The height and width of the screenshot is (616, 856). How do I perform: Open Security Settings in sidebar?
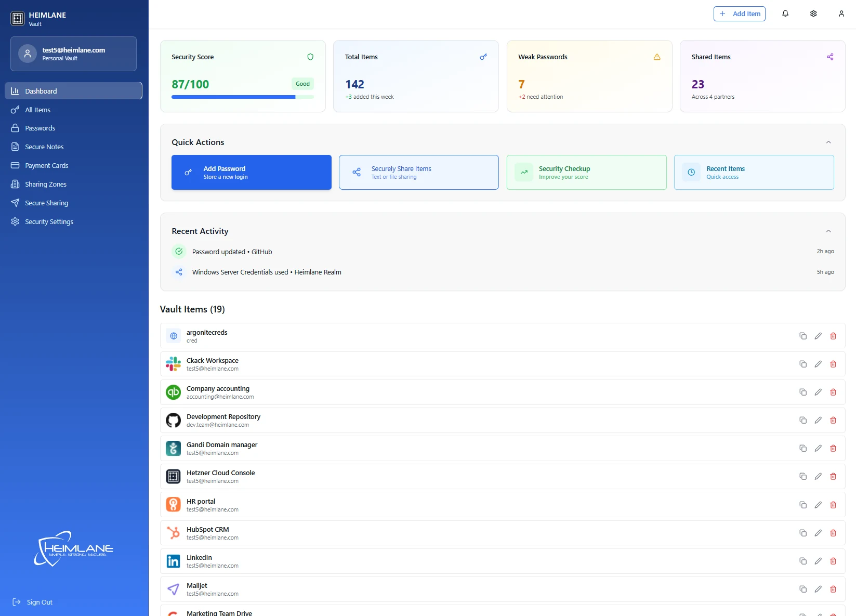coord(73,222)
